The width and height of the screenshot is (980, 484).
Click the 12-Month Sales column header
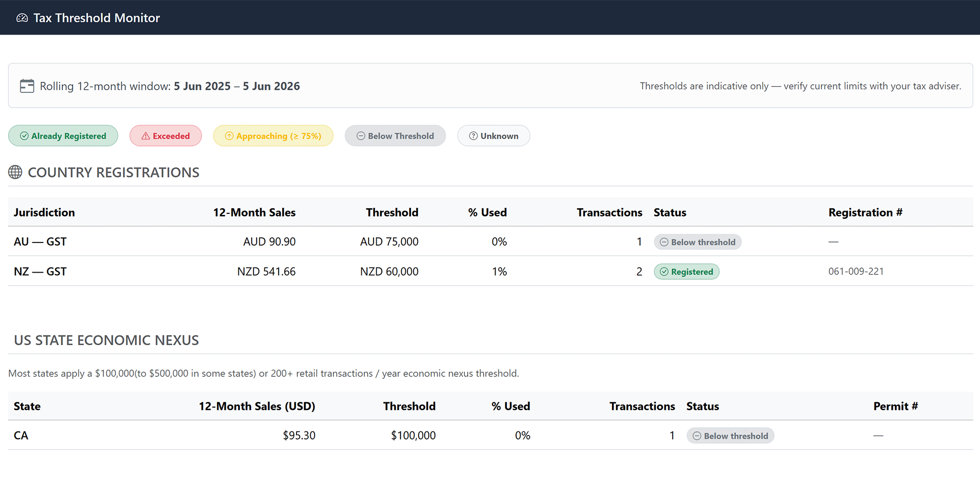point(254,212)
